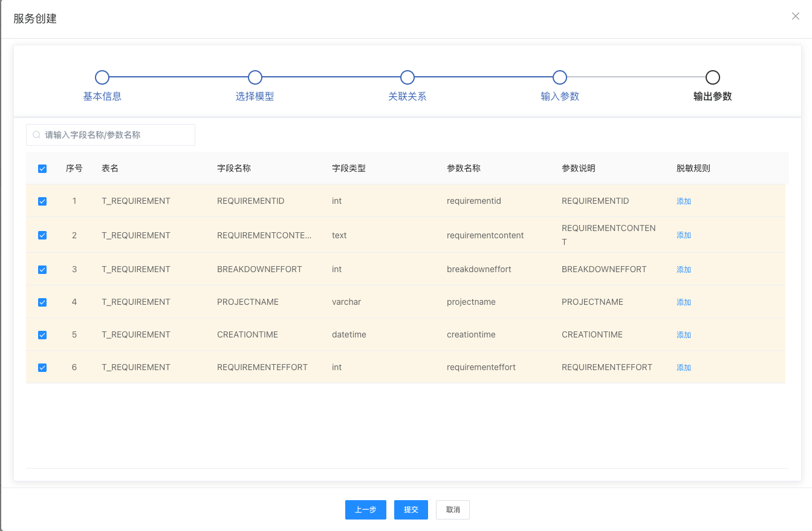Uncheck the PROJECTNAME row checkbox

(x=42, y=302)
